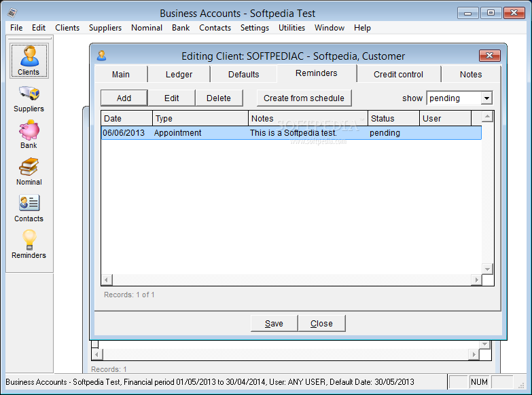
Task: Click reminders list scroll left arrow
Action: 107,280
